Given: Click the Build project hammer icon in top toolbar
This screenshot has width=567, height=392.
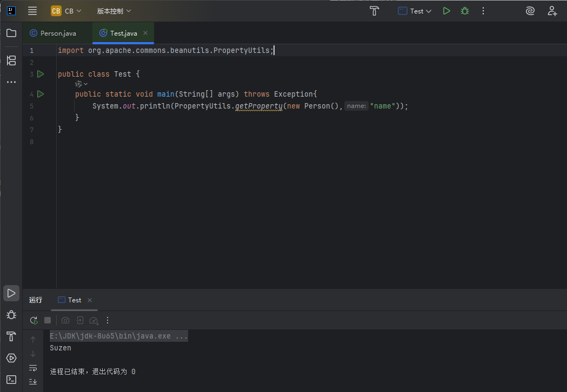Looking at the screenshot, I should [374, 11].
